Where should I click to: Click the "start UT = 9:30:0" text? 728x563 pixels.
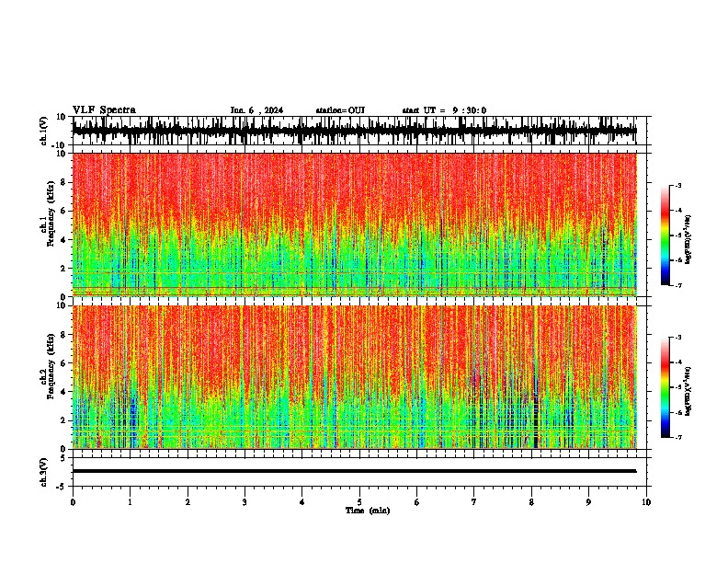pyautogui.click(x=444, y=110)
